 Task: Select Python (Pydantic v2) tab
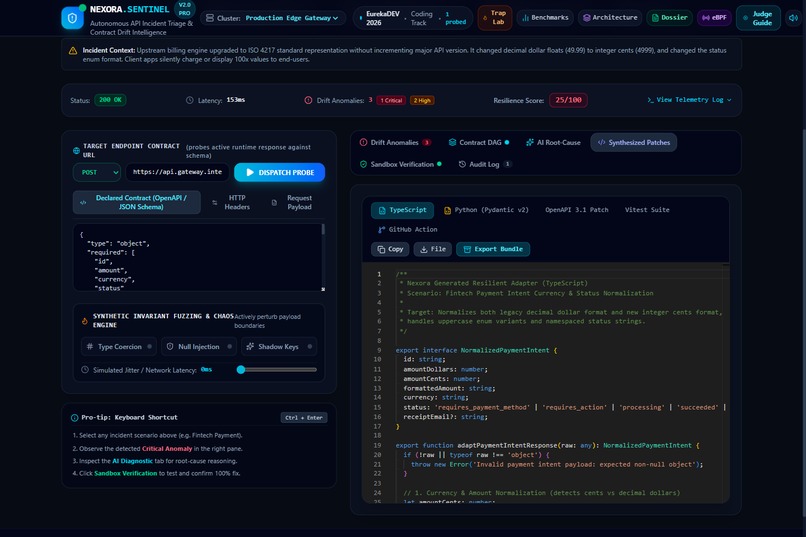[486, 210]
